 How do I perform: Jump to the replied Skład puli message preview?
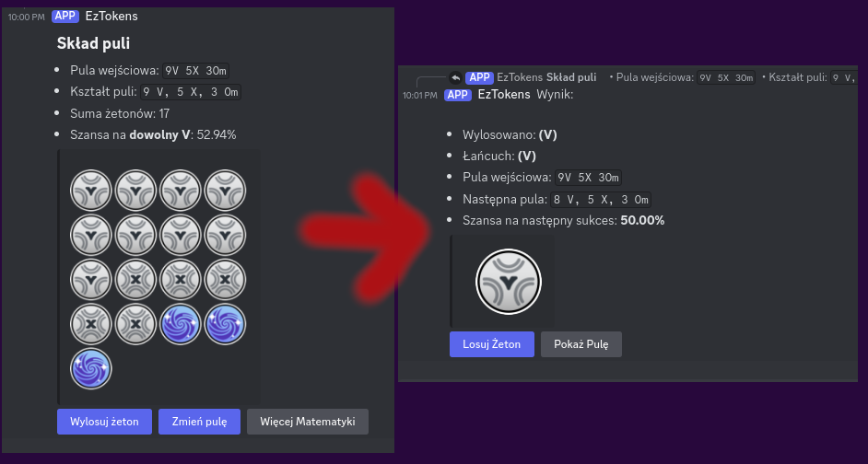coord(571,77)
